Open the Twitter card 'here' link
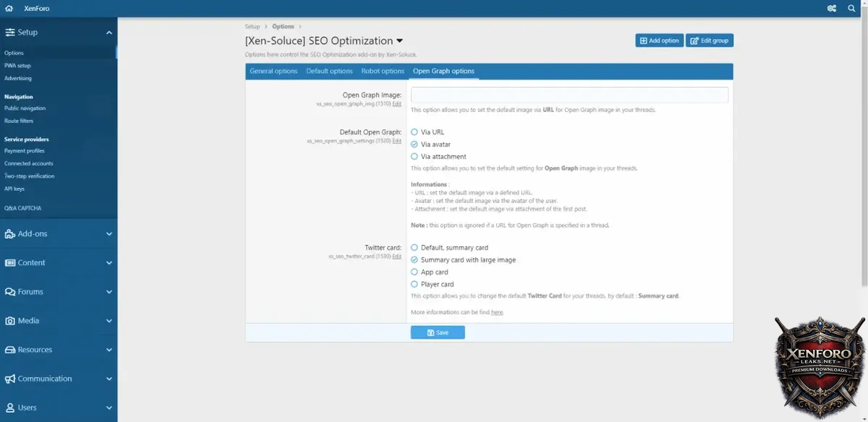Screen dimensions: 868x422 (496, 312)
